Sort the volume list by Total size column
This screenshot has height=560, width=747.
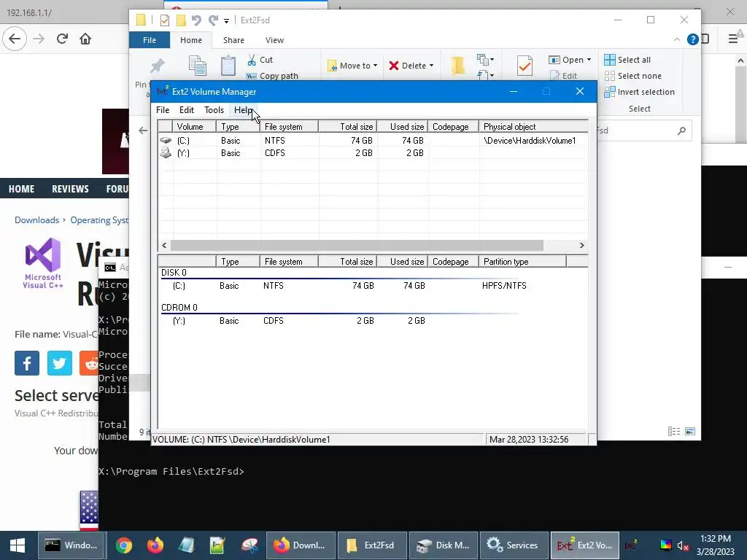pyautogui.click(x=348, y=127)
